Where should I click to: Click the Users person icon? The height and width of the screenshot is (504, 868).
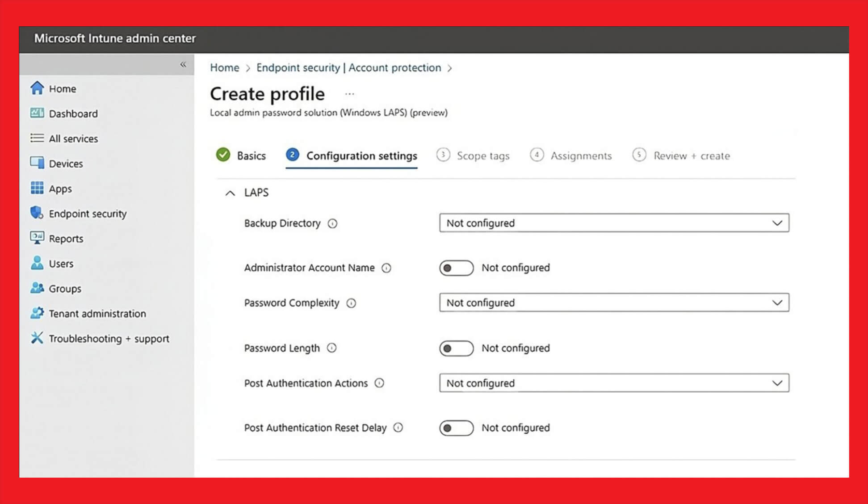[x=37, y=263]
